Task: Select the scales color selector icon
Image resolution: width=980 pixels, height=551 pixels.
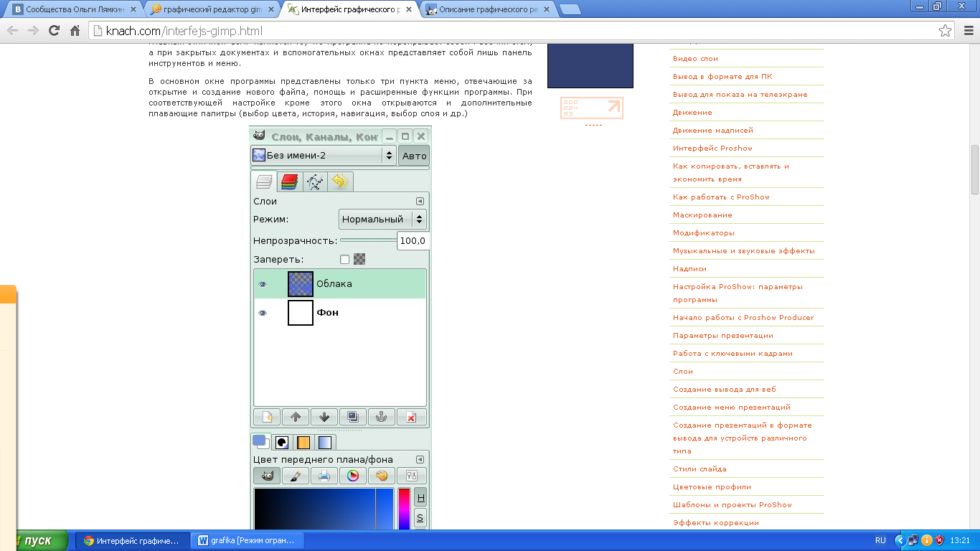Action: [x=412, y=476]
